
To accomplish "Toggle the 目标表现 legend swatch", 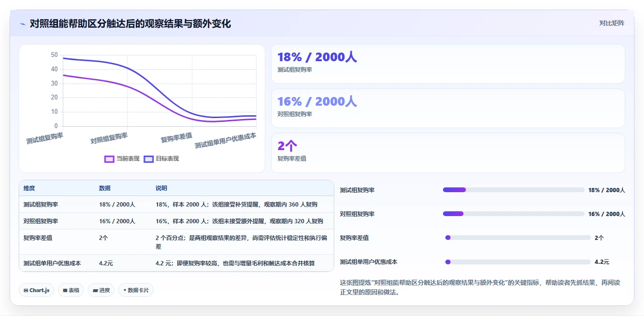I will pos(148,159).
